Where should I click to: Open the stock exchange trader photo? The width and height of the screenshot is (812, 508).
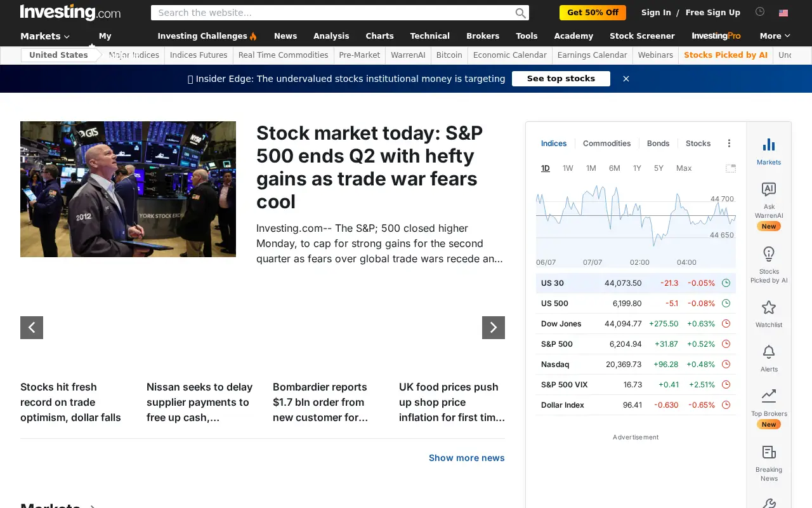(x=128, y=189)
